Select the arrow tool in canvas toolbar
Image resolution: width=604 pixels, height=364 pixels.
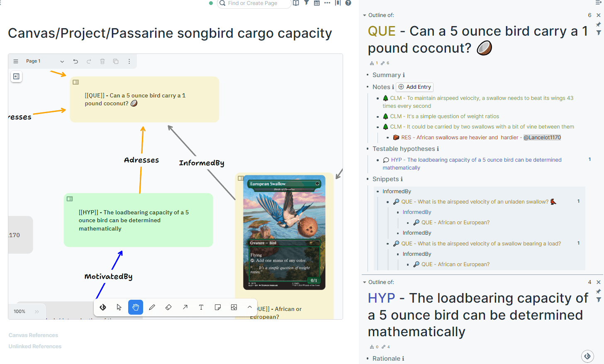coord(185,307)
